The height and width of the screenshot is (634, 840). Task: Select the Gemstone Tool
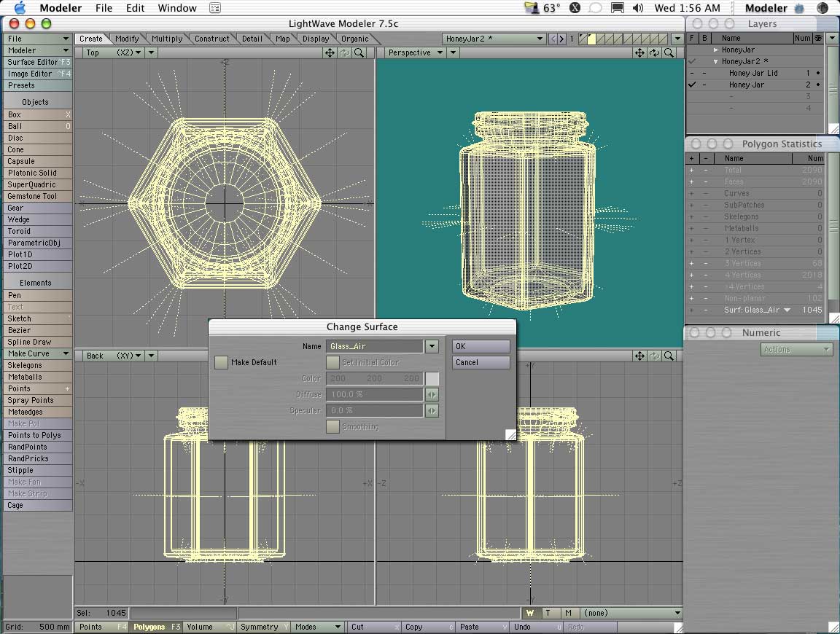[x=37, y=197]
